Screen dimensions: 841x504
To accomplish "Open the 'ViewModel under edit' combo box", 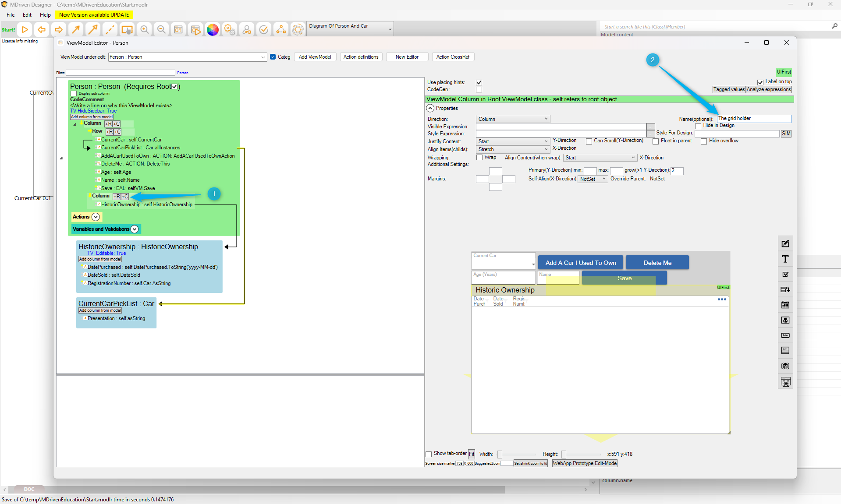I will coord(188,57).
